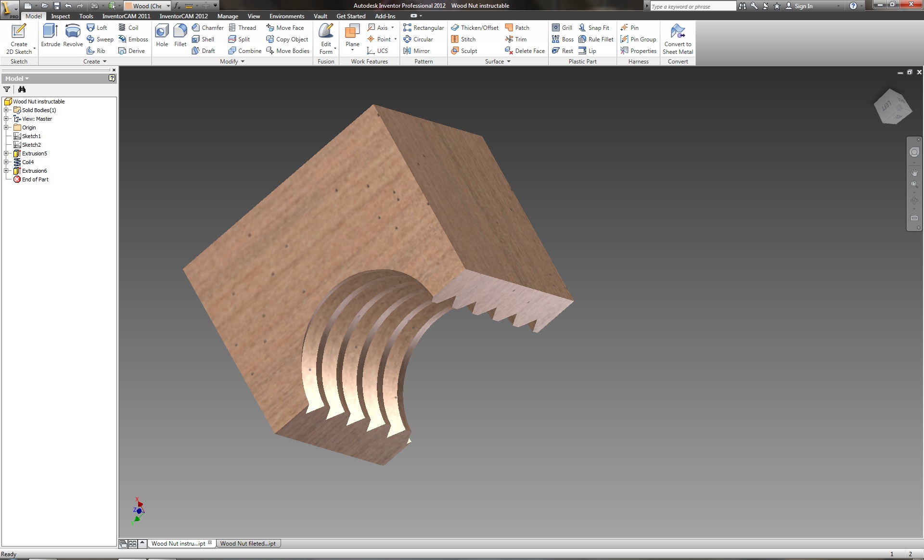The height and width of the screenshot is (560, 924).
Task: Click the binoculars find icon in browser
Action: tap(22, 89)
